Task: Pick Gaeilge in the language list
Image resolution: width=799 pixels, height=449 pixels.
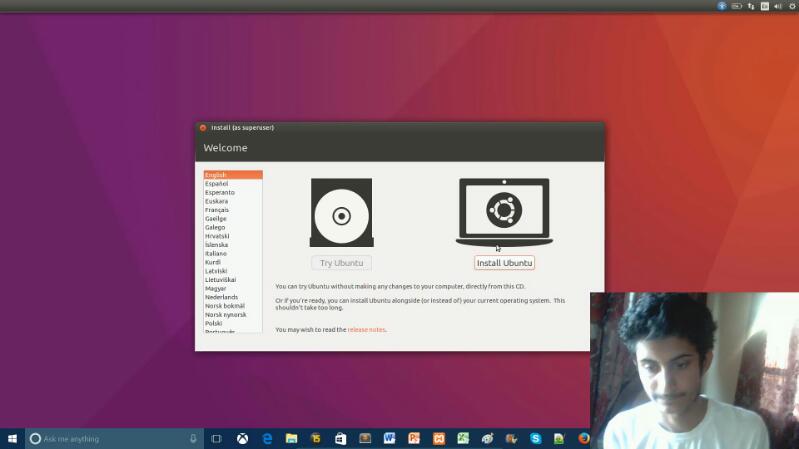Action: [x=233, y=218]
